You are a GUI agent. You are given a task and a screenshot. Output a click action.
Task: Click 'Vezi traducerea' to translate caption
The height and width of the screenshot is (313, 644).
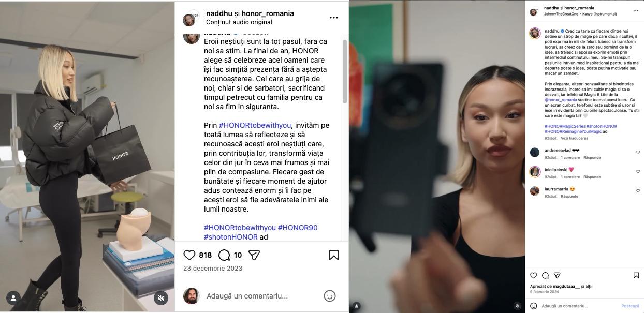574,139
